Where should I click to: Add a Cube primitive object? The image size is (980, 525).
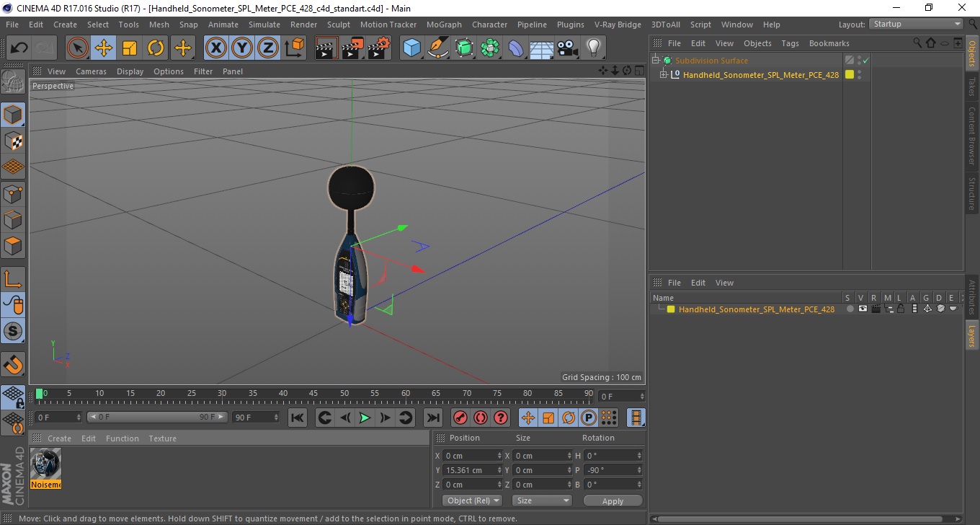[x=412, y=48]
